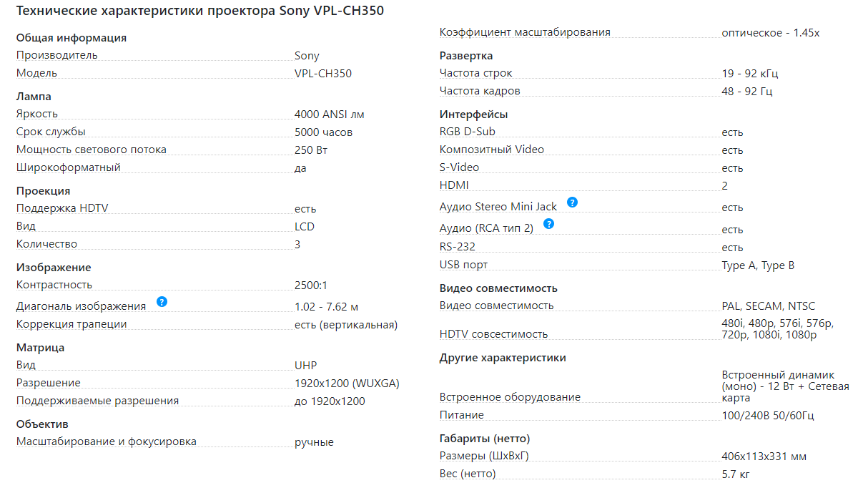Click help icon beside Аудио Stereo Mini Jack

[x=572, y=202]
